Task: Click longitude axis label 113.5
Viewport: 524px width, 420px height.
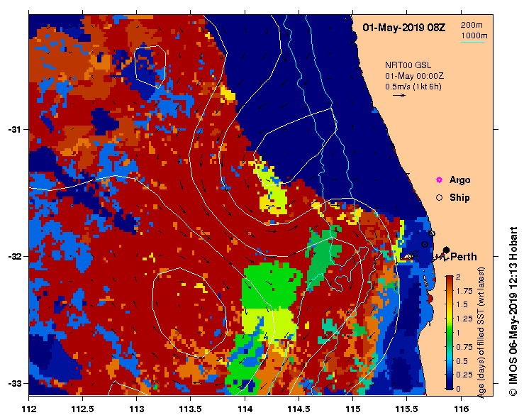Action: click(x=191, y=409)
